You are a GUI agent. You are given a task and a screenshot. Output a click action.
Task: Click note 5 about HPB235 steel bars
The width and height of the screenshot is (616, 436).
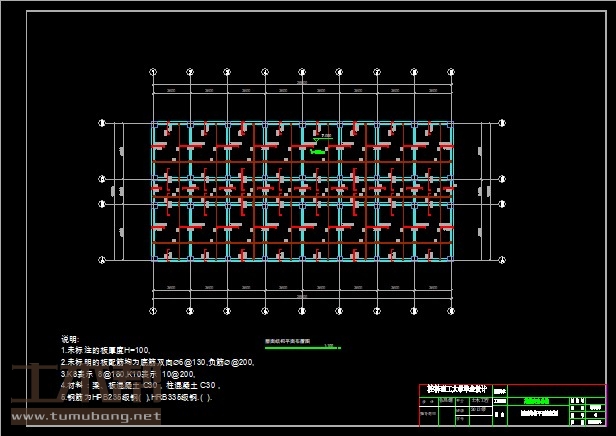138,396
